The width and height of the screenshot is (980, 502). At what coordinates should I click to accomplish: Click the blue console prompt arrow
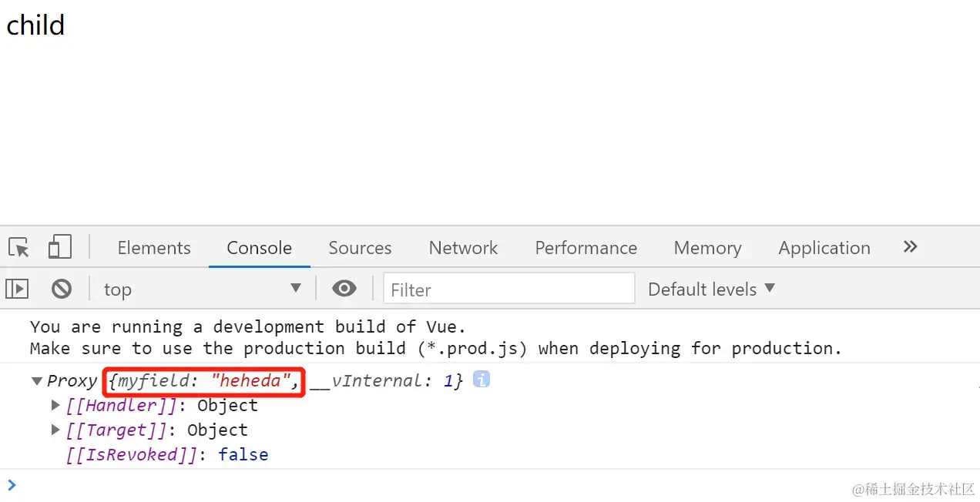(x=11, y=485)
